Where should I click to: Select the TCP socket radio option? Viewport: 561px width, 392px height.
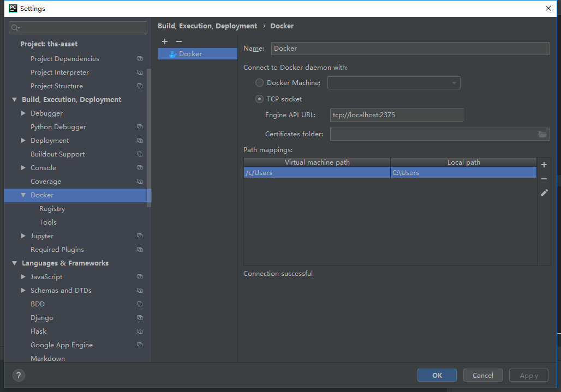point(259,99)
